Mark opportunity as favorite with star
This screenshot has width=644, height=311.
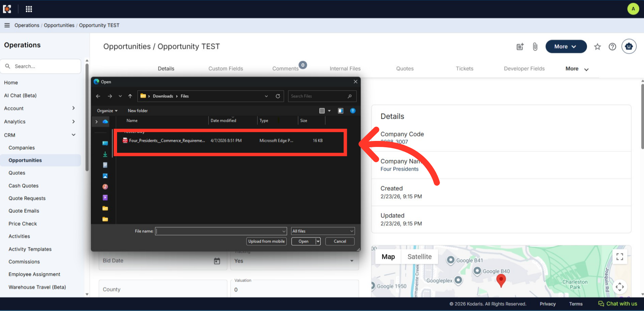tap(597, 47)
